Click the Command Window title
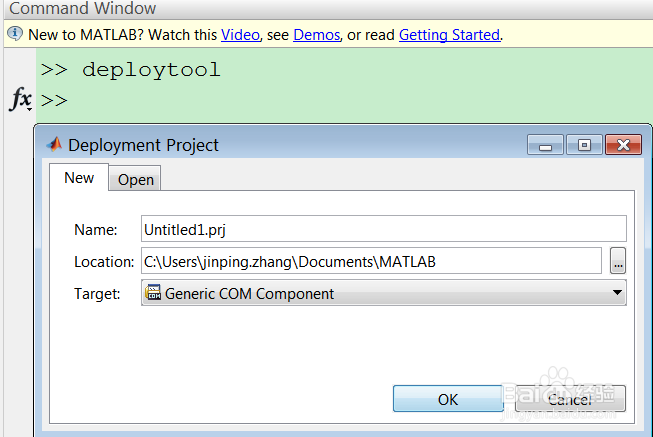 coord(82,8)
